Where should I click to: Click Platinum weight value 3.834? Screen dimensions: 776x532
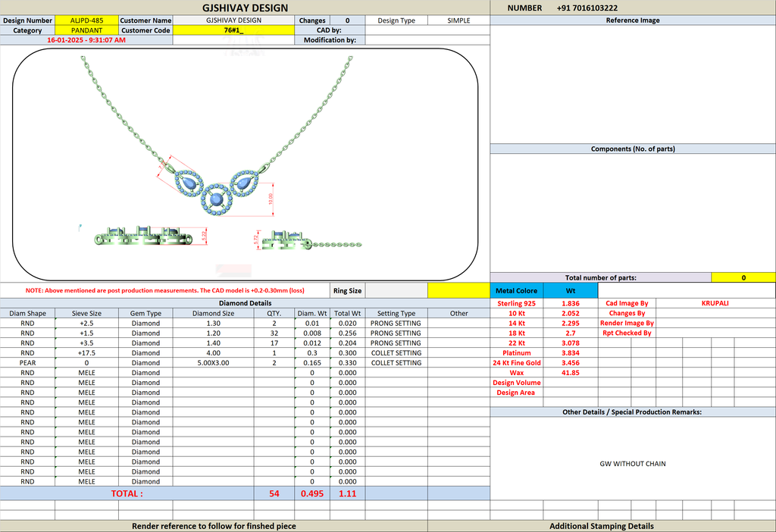pos(571,353)
